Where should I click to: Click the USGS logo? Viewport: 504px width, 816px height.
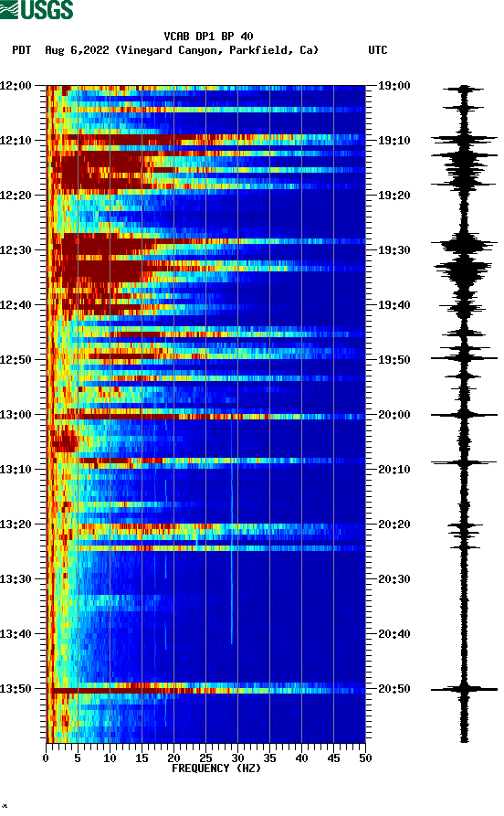point(37,9)
